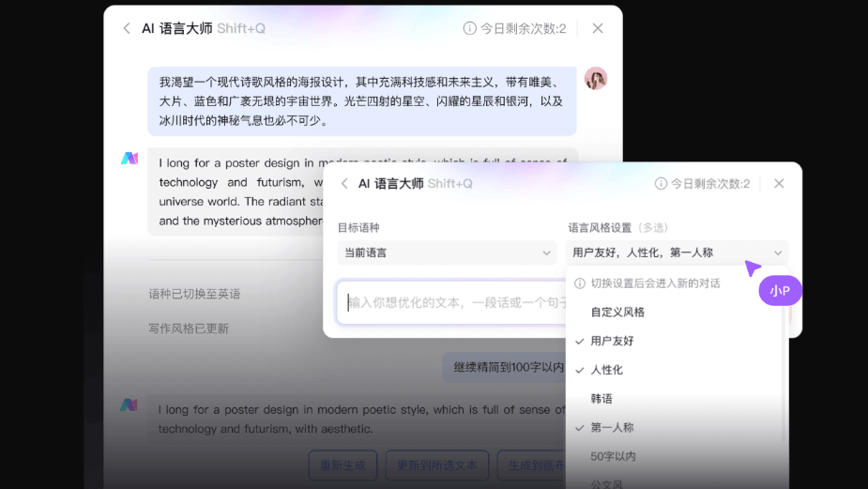Click the user avatar in the rear chat
Viewport: 868px width, 489px height.
pyautogui.click(x=596, y=79)
